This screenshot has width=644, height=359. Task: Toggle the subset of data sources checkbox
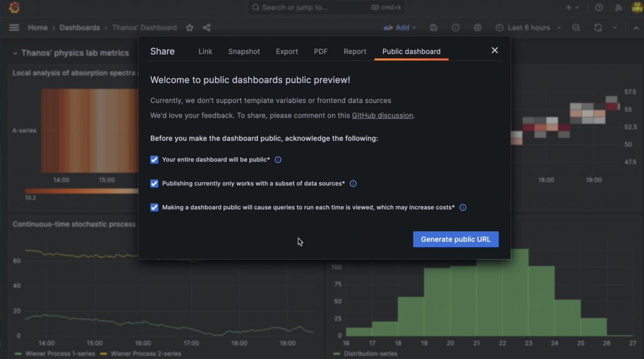click(x=154, y=184)
